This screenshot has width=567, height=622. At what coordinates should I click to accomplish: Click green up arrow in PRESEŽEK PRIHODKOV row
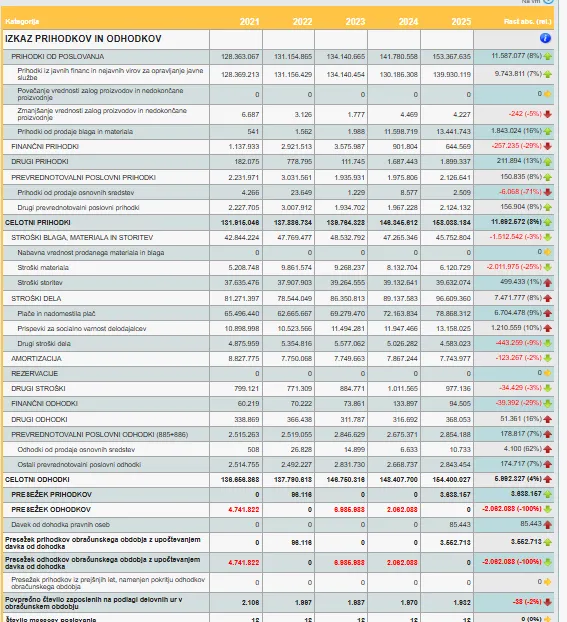(548, 494)
